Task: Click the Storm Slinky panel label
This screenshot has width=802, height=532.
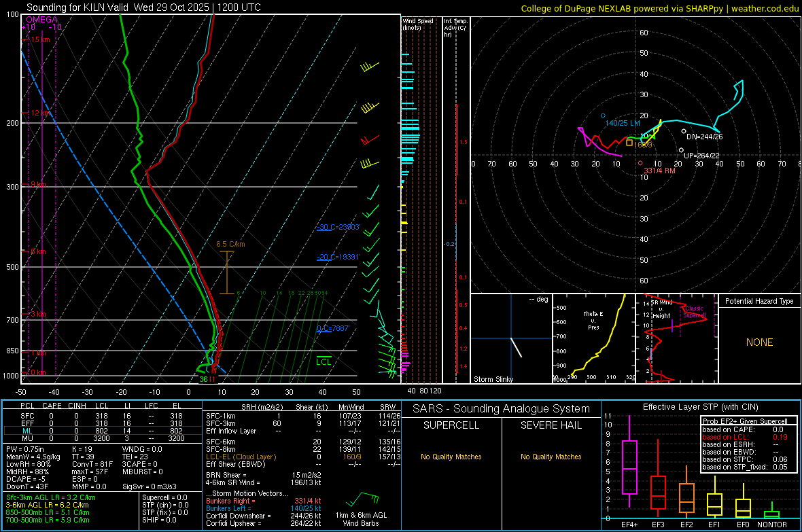Action: [493, 379]
